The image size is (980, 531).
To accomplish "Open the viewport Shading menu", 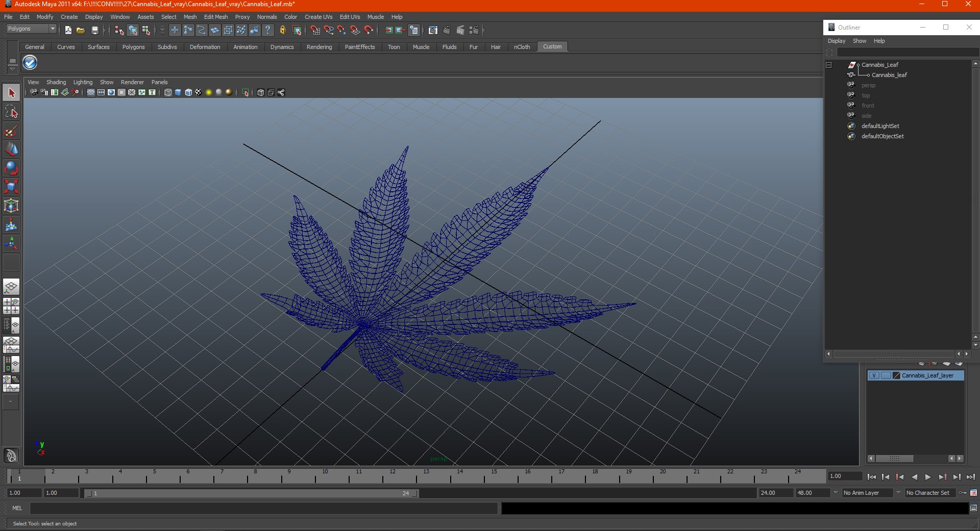I will pos(56,82).
